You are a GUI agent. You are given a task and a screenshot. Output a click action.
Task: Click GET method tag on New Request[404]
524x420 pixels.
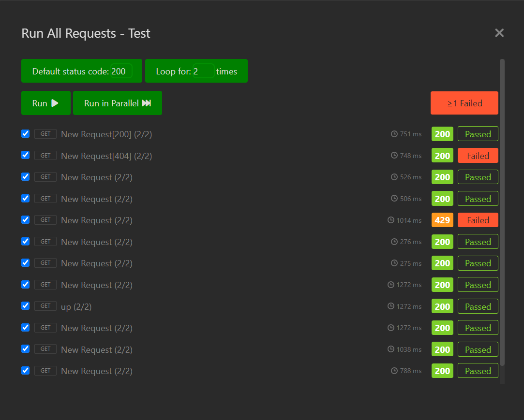coord(45,155)
